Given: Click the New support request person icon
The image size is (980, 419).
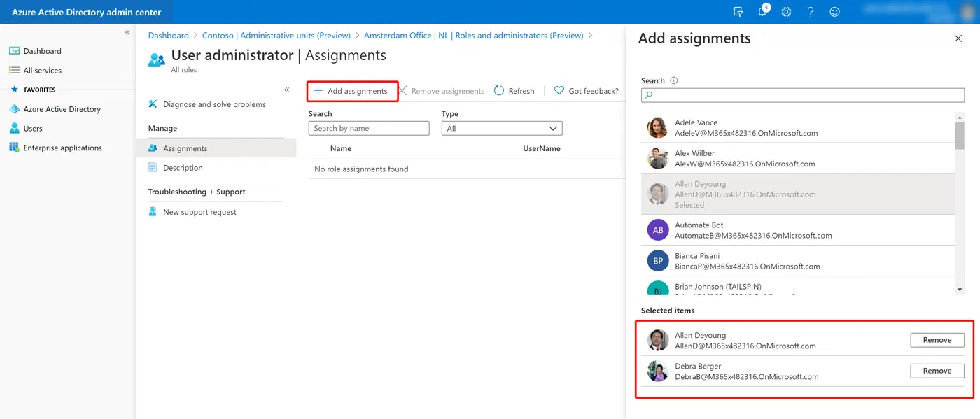Looking at the screenshot, I should (153, 212).
